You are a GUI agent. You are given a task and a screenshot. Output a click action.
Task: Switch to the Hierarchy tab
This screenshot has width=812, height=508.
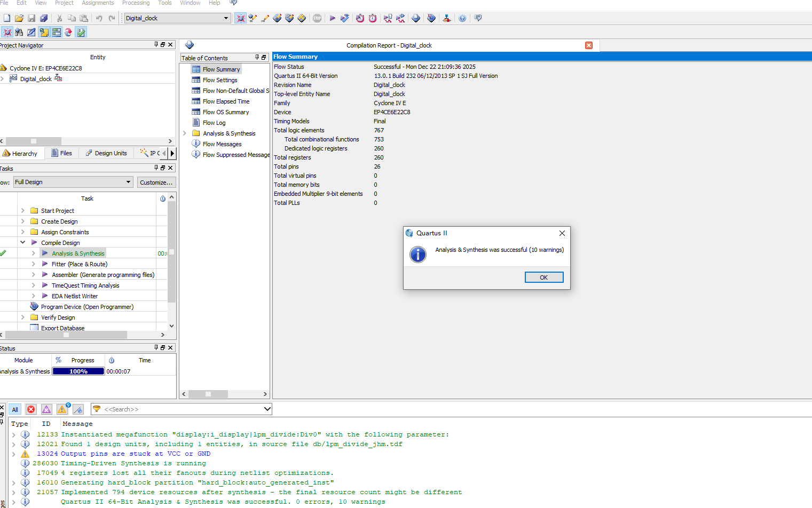[20, 153]
